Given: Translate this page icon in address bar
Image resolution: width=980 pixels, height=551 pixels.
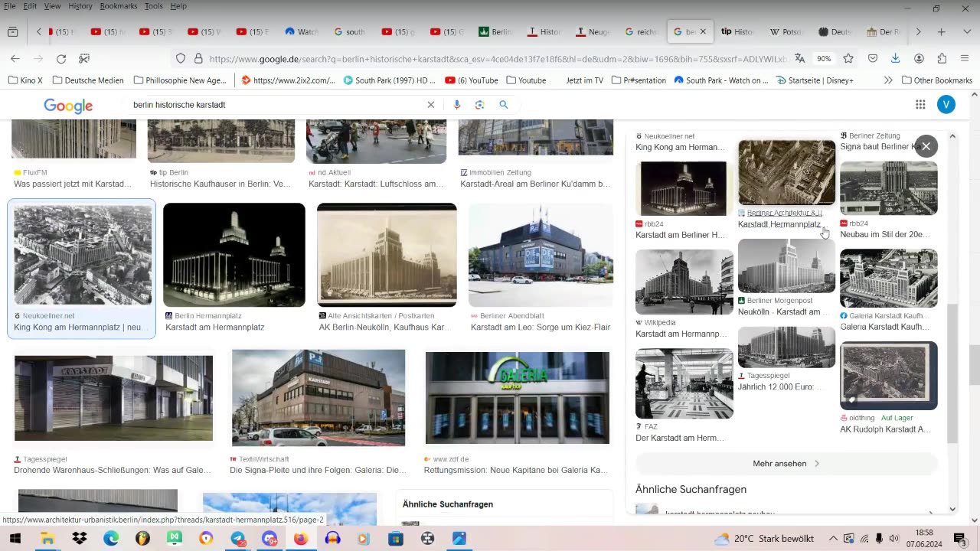Looking at the screenshot, I should coord(800,58).
